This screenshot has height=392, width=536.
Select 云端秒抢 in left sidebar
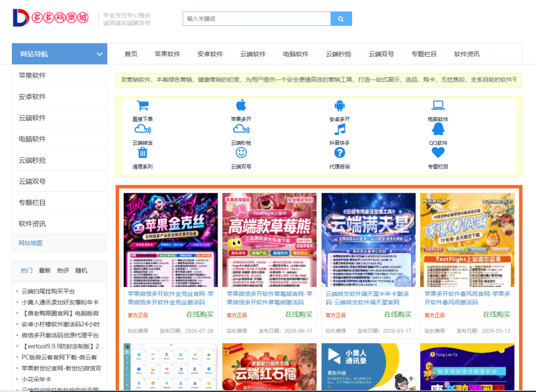(x=59, y=160)
